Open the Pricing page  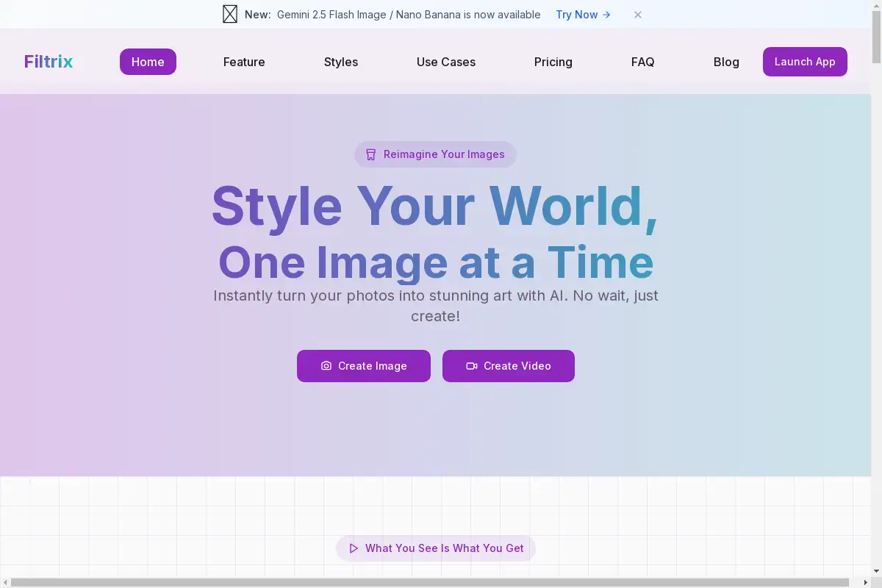[x=553, y=62]
